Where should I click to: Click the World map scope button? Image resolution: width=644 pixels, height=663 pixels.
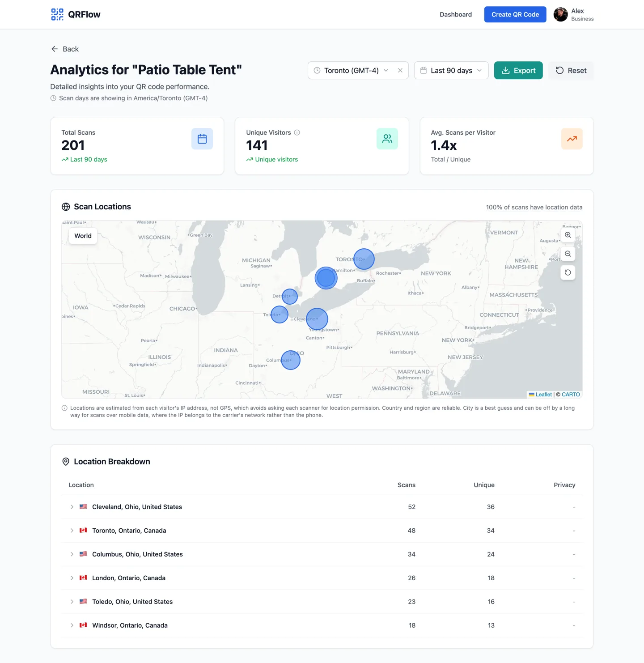pyautogui.click(x=83, y=236)
